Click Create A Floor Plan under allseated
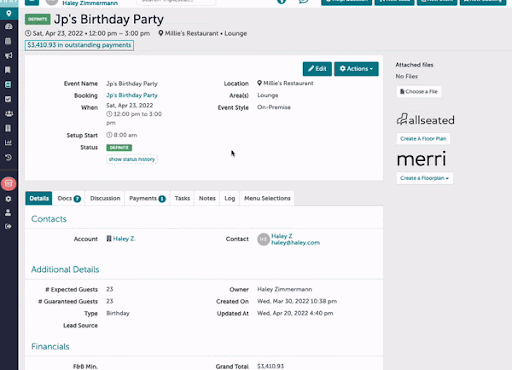This screenshot has width=512, height=370. (423, 139)
